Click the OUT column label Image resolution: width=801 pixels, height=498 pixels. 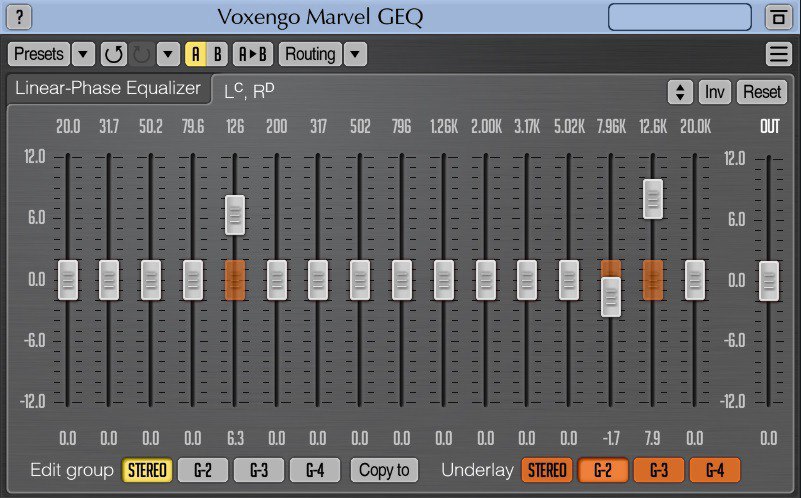coord(770,126)
